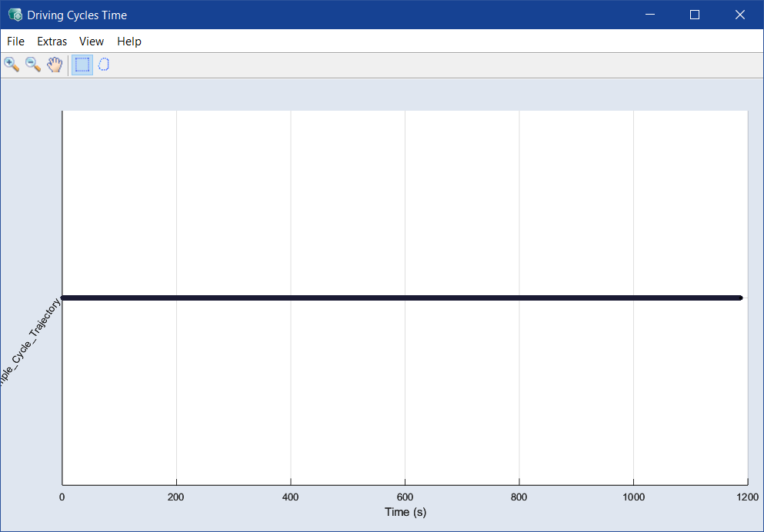Open the File menu
This screenshot has width=764, height=532.
point(15,42)
